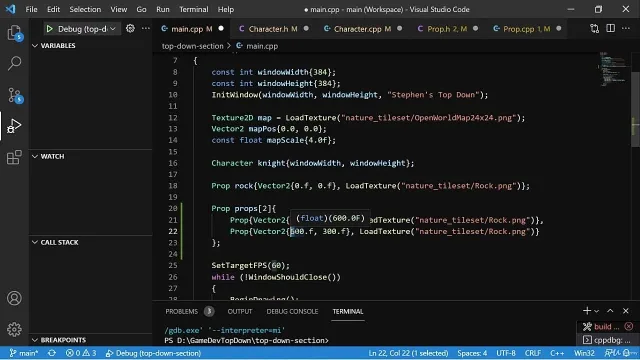Click Win32 configuration status item
Screen dimensions: 640x360
click(x=584, y=353)
